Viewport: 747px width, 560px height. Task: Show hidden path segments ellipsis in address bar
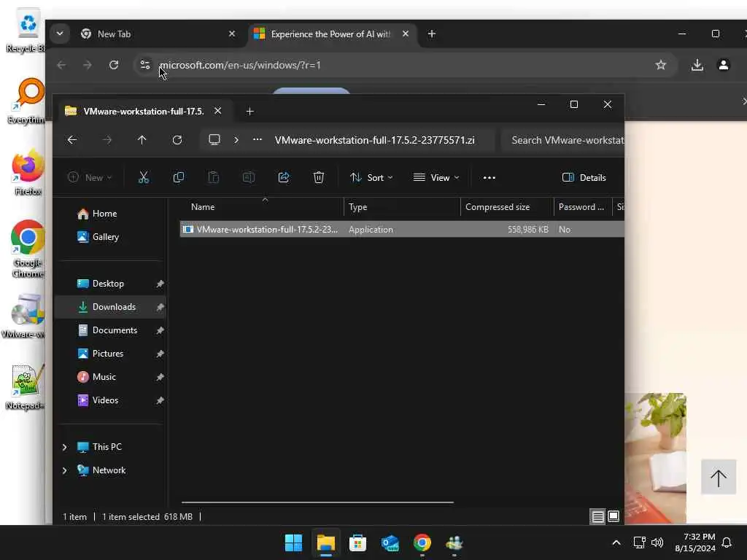click(258, 139)
